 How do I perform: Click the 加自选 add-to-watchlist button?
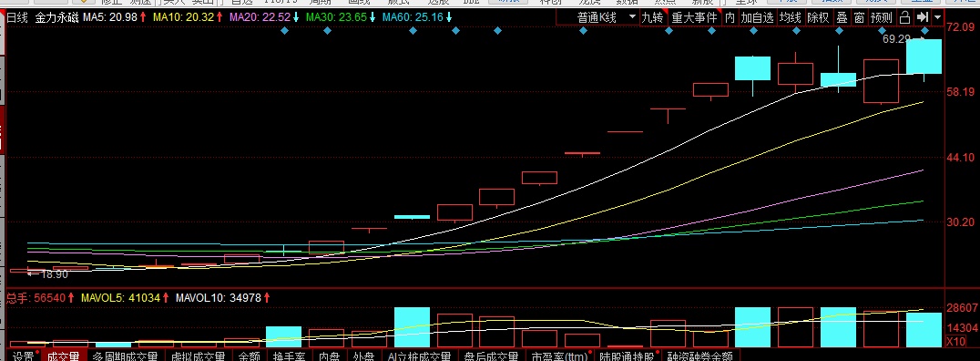tap(758, 17)
